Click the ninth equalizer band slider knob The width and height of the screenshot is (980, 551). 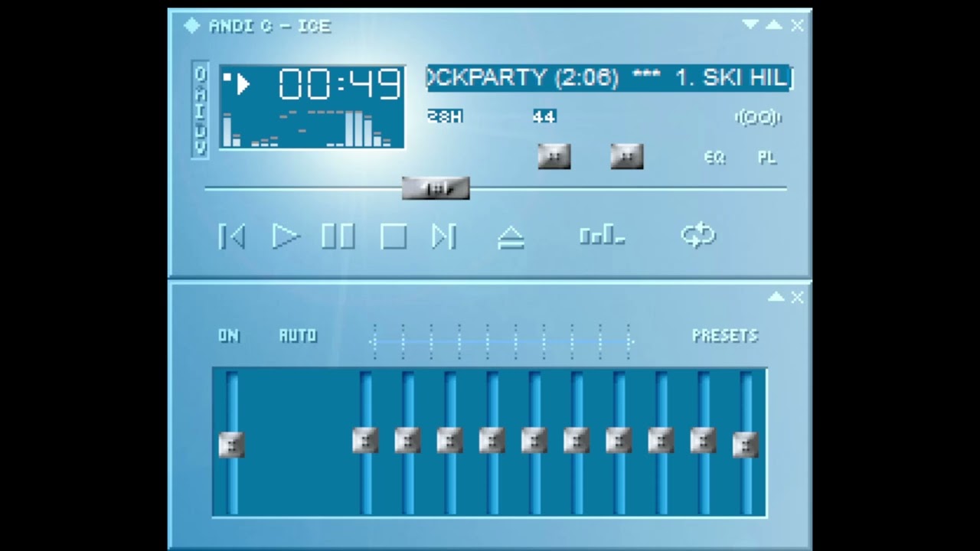click(703, 440)
